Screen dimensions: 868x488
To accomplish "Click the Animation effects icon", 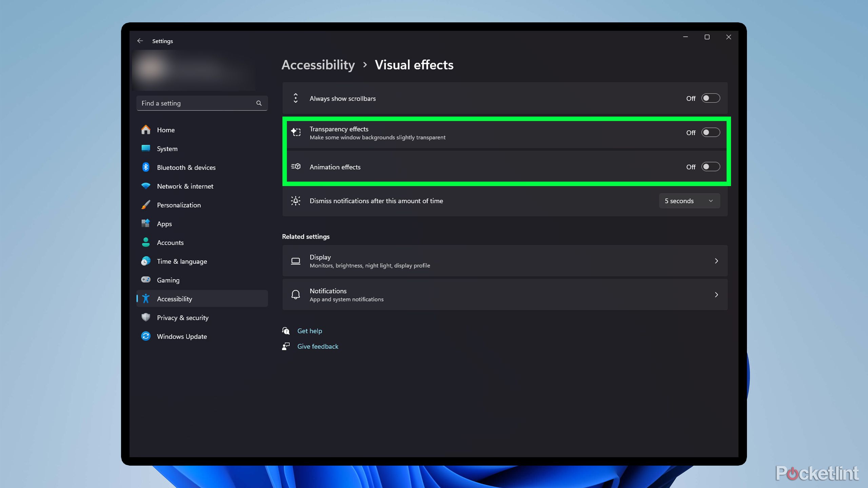I will (x=296, y=166).
